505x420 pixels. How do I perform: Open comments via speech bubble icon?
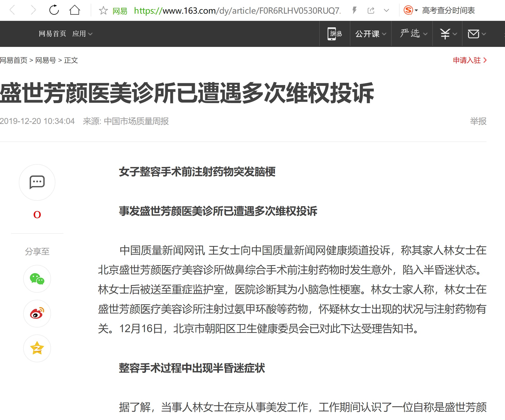click(x=37, y=182)
